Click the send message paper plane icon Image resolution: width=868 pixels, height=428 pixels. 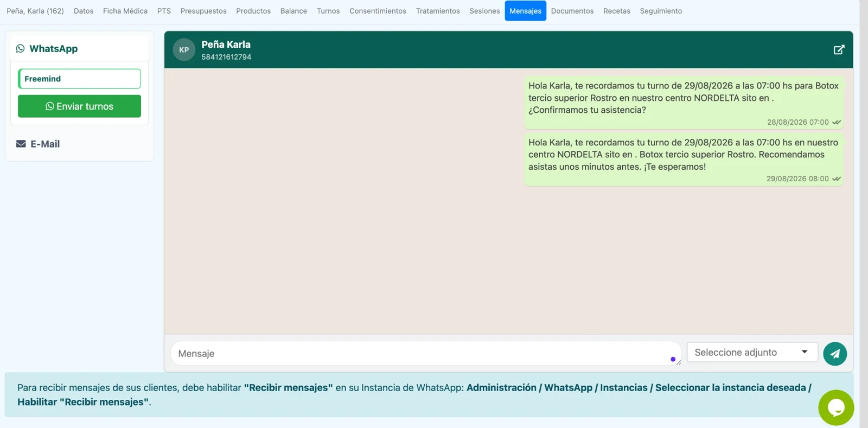click(x=835, y=354)
